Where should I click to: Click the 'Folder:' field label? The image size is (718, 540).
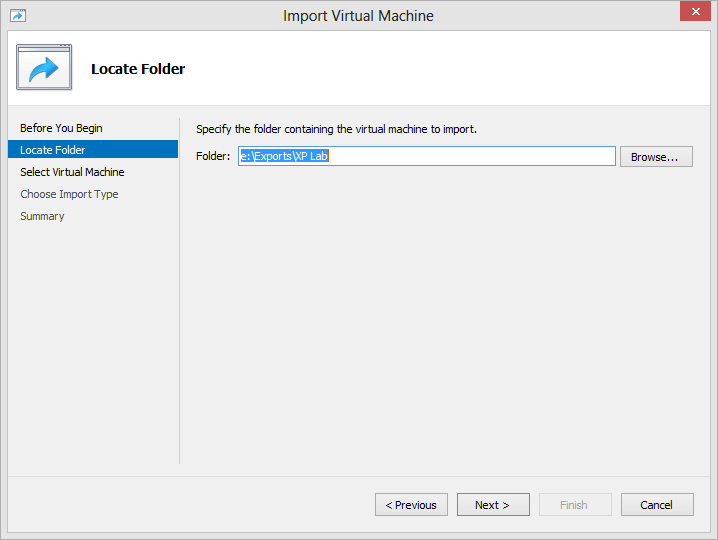(213, 156)
